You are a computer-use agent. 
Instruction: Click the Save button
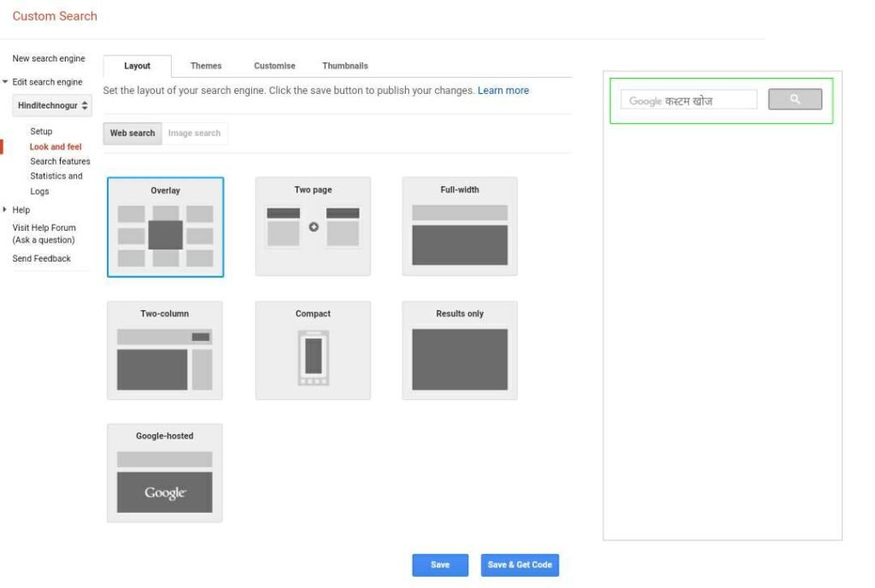tap(440, 565)
